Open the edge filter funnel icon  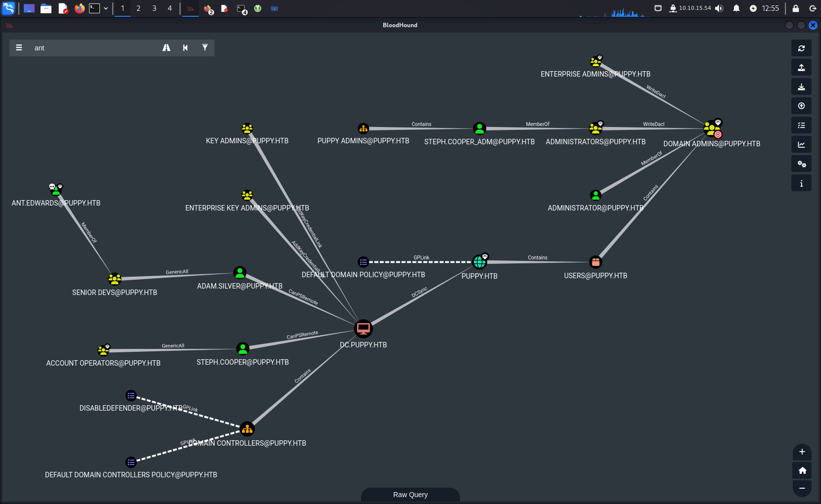coord(205,48)
